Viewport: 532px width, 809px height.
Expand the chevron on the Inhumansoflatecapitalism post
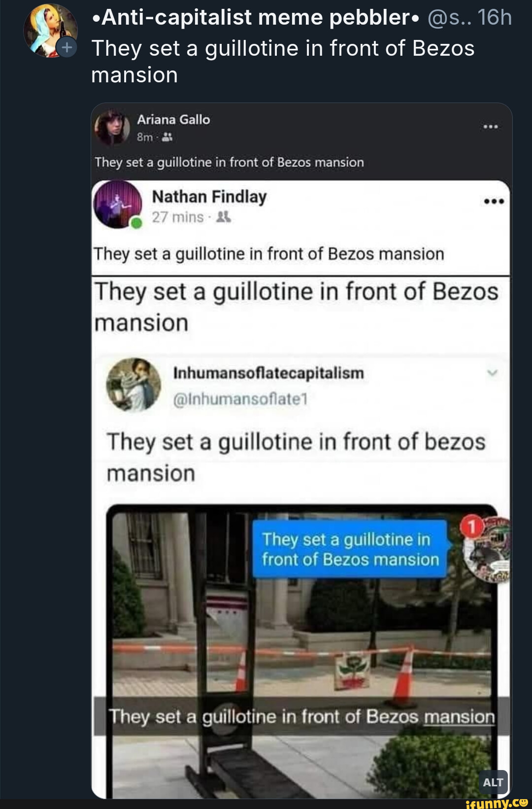click(493, 373)
